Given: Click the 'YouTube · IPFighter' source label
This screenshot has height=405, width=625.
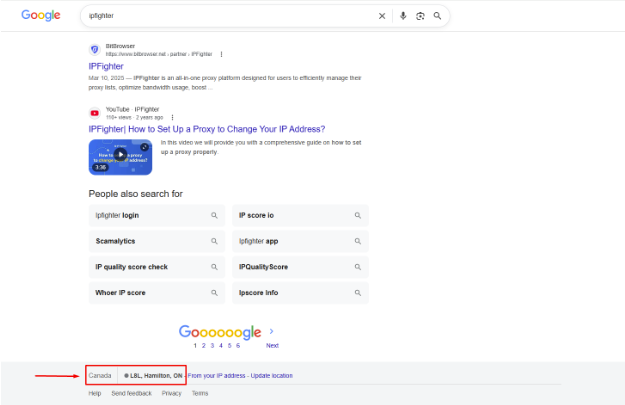Looking at the screenshot, I should tap(132, 109).
